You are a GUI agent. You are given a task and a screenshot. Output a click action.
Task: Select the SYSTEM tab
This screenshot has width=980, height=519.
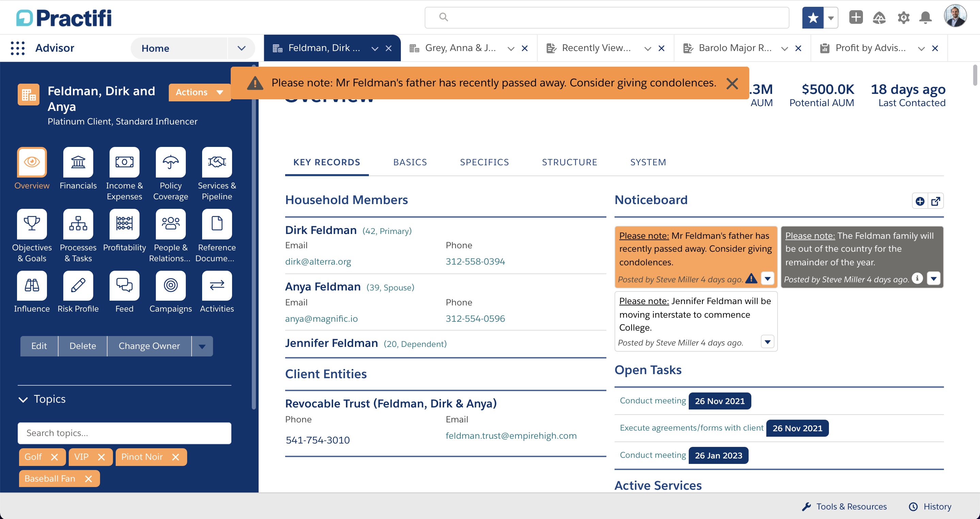648,162
